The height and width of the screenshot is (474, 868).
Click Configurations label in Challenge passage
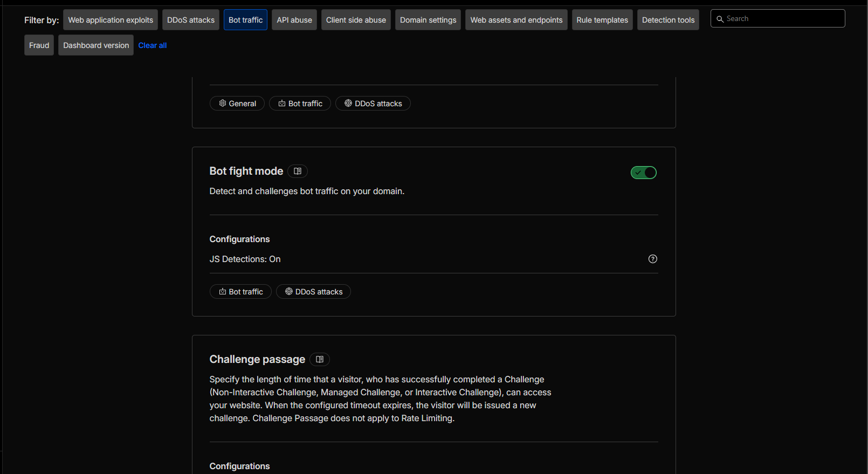click(x=239, y=466)
